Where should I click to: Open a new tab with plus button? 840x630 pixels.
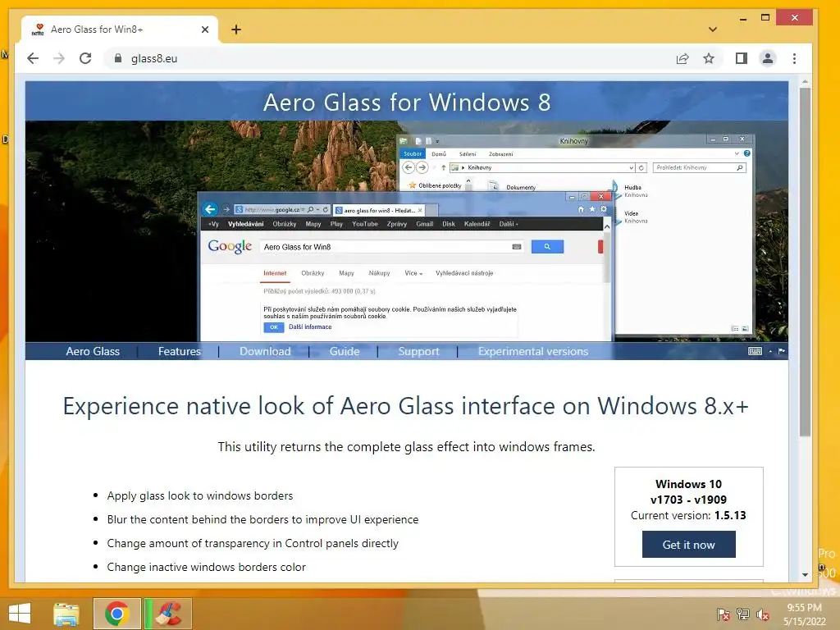tap(236, 30)
